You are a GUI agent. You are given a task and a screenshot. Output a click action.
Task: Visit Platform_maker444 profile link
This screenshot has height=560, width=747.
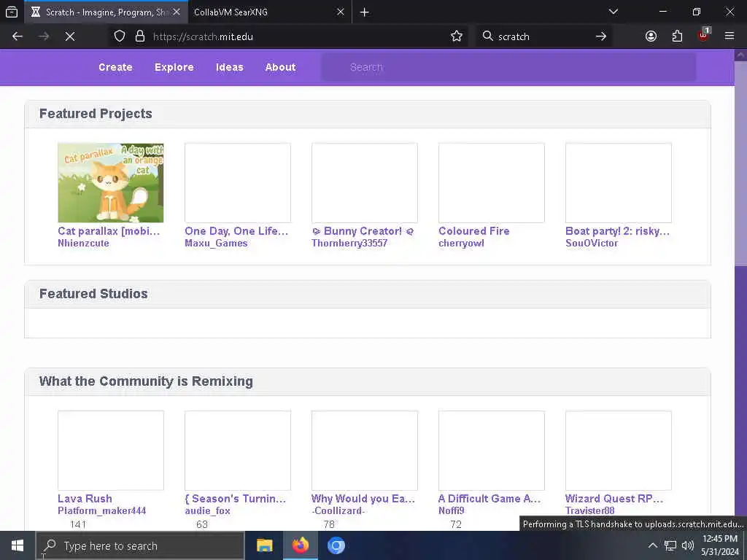(101, 510)
